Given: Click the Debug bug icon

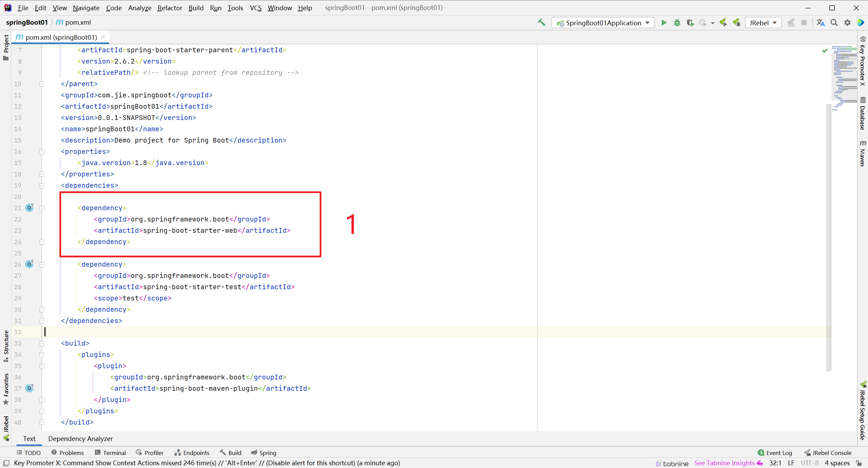Looking at the screenshot, I should 677,23.
